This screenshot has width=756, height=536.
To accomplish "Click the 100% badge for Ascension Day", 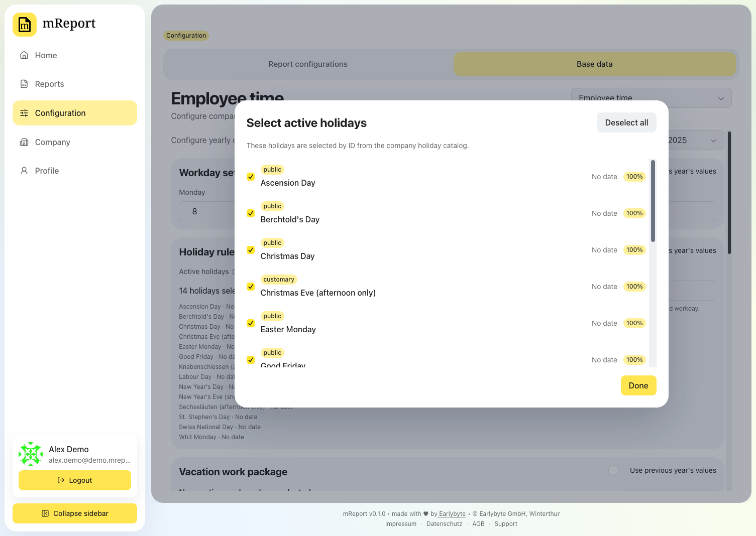I will click(634, 177).
